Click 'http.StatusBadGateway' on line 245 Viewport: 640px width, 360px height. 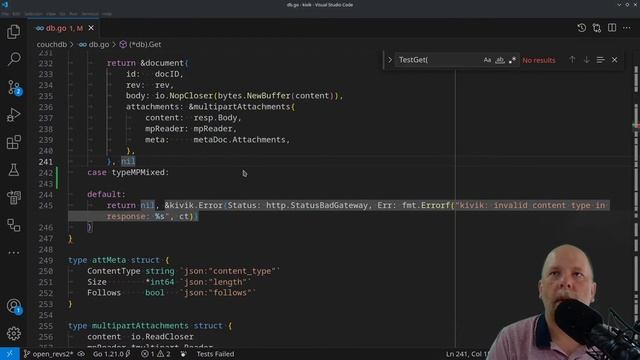click(316, 205)
